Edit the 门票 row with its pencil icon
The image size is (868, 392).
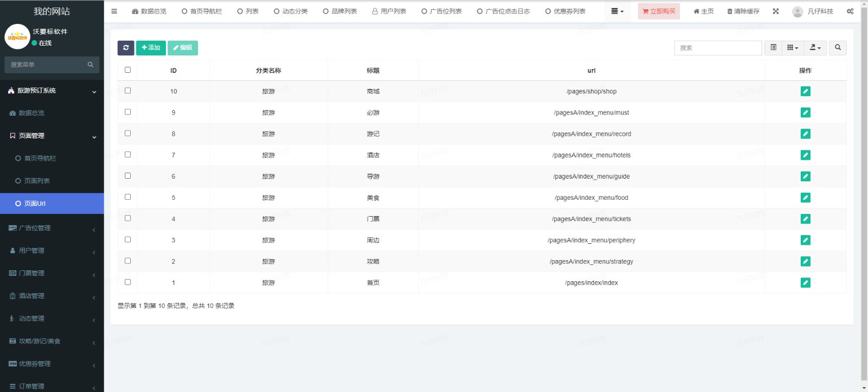[806, 219]
